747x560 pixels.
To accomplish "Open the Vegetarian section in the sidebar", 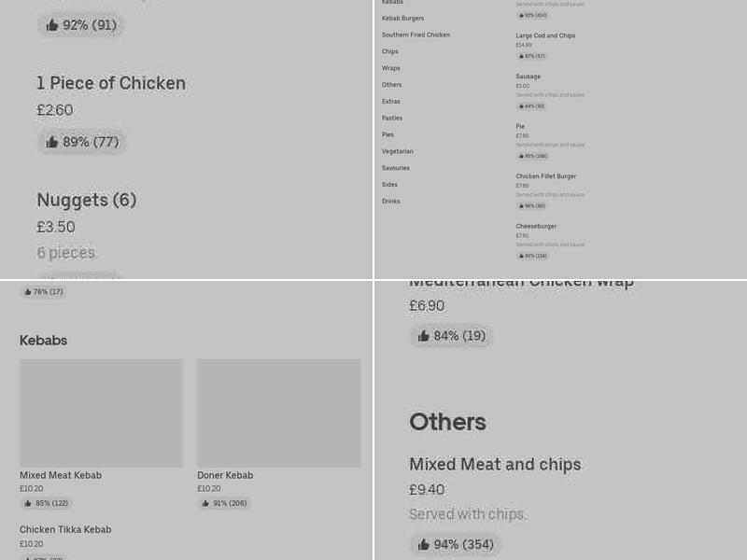I will pos(399,151).
